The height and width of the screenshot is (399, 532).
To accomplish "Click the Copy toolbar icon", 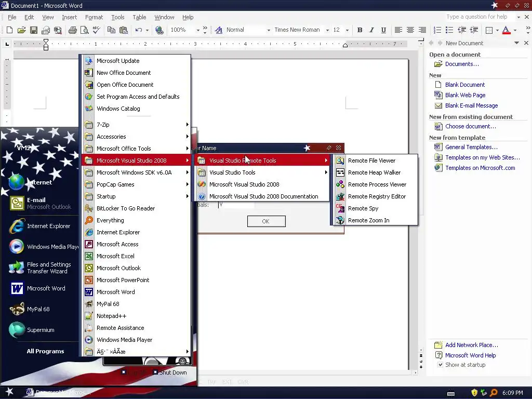I will point(111,30).
